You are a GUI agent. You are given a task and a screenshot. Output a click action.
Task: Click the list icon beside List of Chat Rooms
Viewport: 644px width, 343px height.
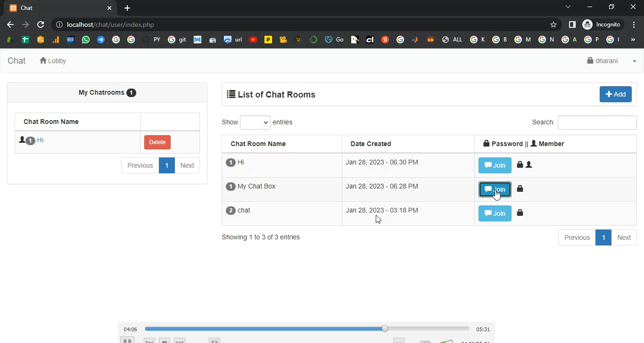click(231, 94)
